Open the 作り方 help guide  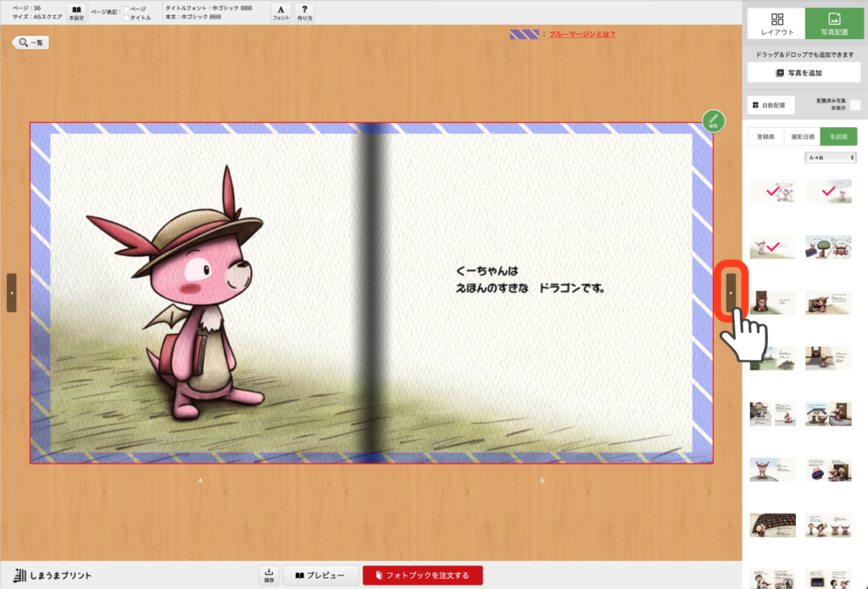tap(304, 13)
